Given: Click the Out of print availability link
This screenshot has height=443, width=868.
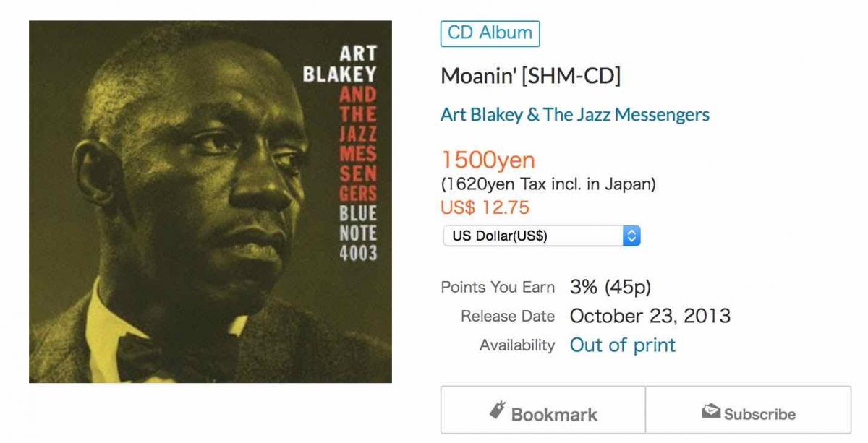Looking at the screenshot, I should click(622, 345).
